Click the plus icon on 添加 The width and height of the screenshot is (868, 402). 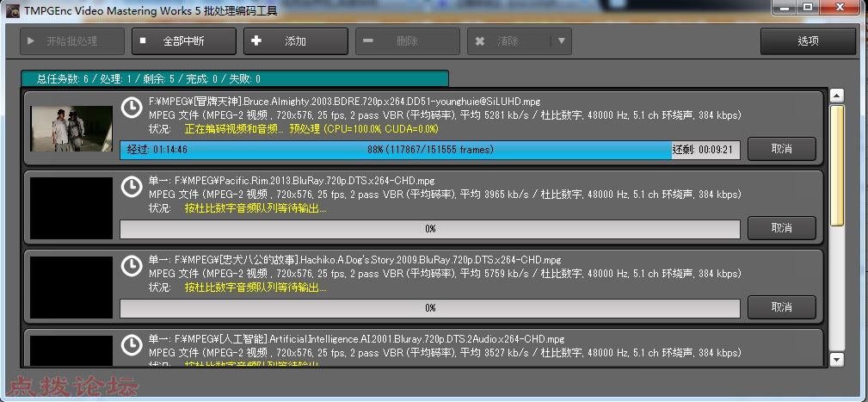coord(255,41)
